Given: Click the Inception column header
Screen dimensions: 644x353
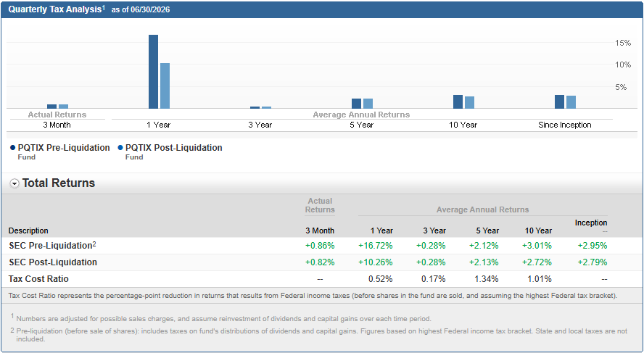Looking at the screenshot, I should click(x=591, y=223).
